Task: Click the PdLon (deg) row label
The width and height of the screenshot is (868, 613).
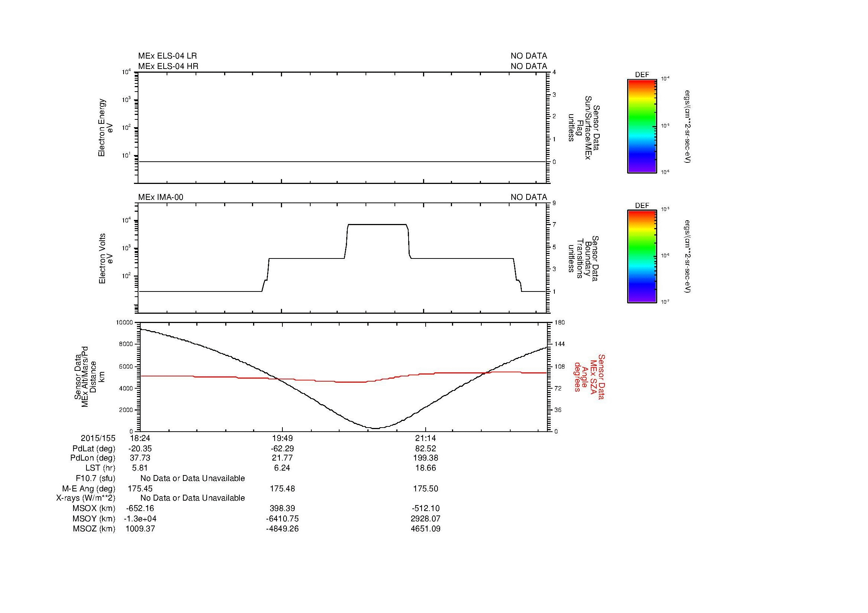Action: [93, 458]
